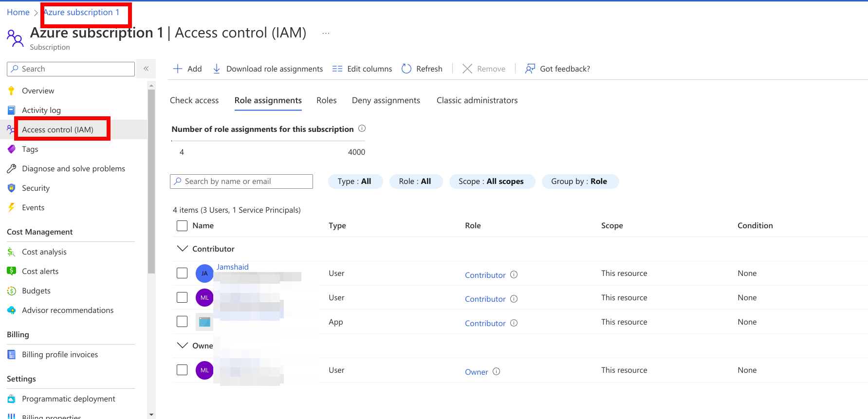Open the Role : All filter
Screen dimensions: 868x419
pos(416,182)
